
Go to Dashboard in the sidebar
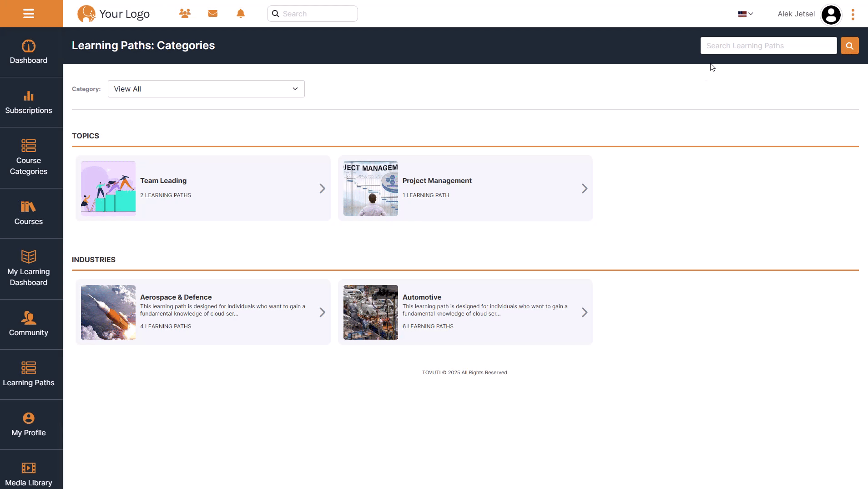point(29,52)
